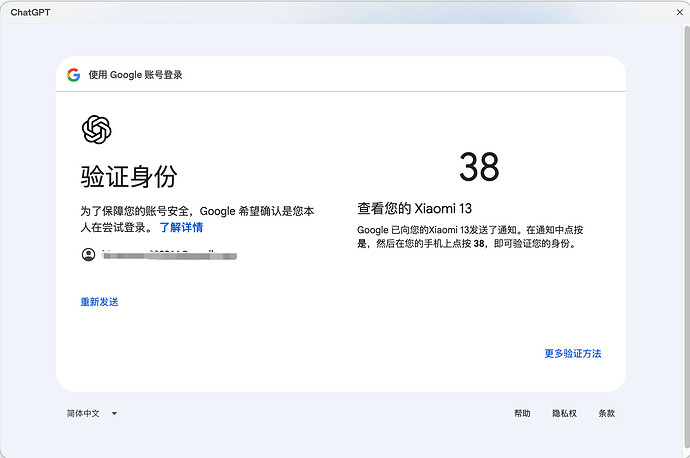Expand the 简体中文 language dropdown
The height and width of the screenshot is (458, 690).
click(x=92, y=413)
